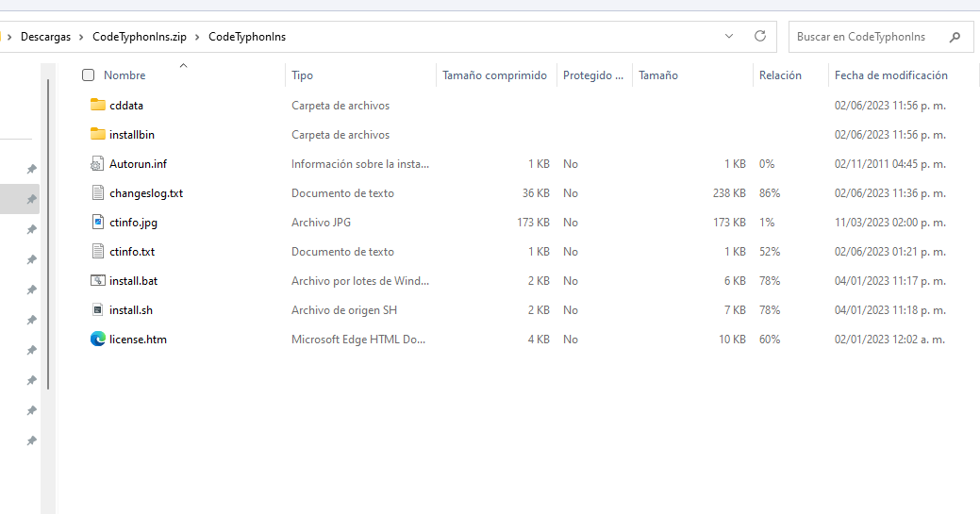Click the ctinfo.jpg image file icon
The image size is (980, 514).
point(97,223)
